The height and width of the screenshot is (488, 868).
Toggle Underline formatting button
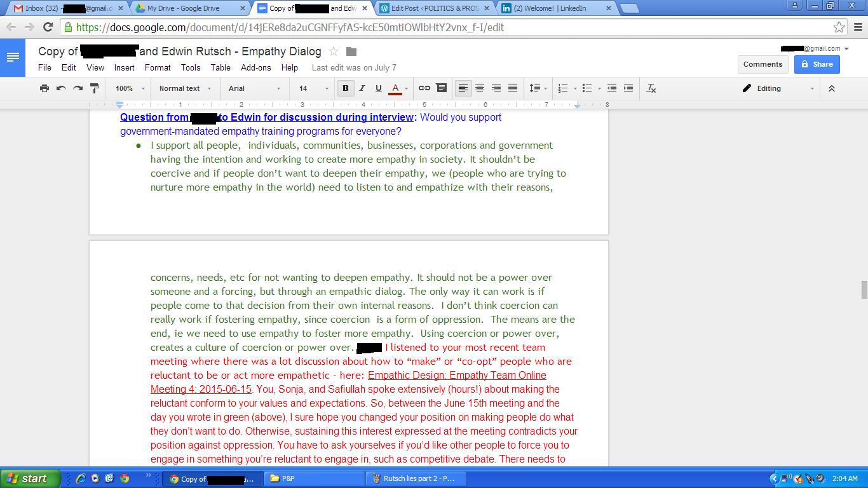[379, 88]
